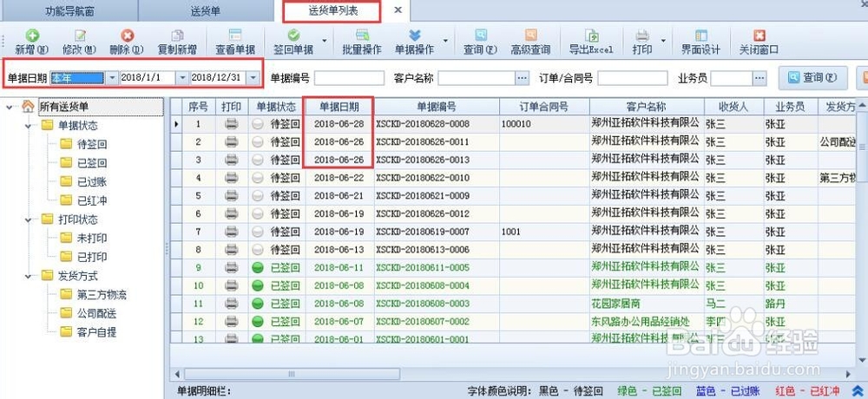Open 界面设计 interface design icon
Image resolution: width=868 pixels, height=399 pixels.
[x=700, y=36]
